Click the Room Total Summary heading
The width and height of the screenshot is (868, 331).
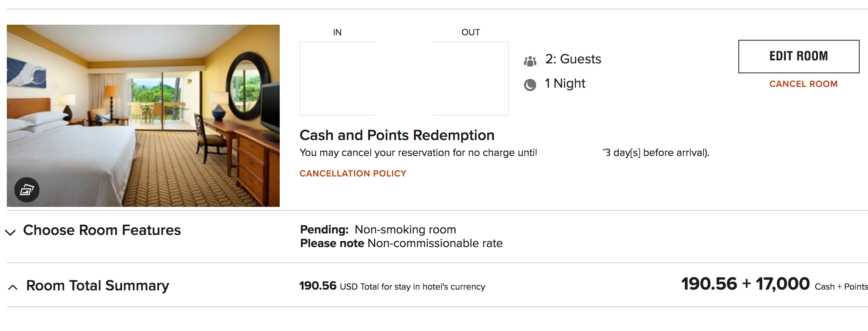click(x=97, y=285)
